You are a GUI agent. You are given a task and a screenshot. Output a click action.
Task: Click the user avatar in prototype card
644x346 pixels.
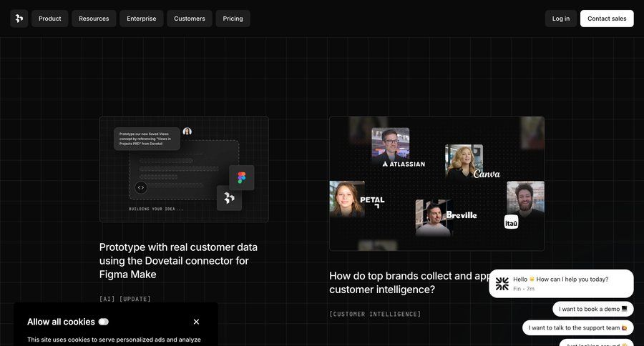click(x=187, y=132)
